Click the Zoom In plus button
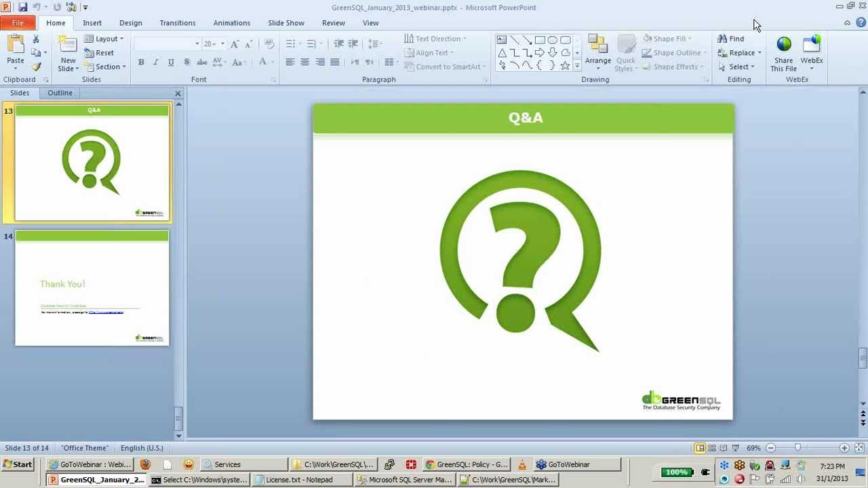 pyautogui.click(x=844, y=448)
